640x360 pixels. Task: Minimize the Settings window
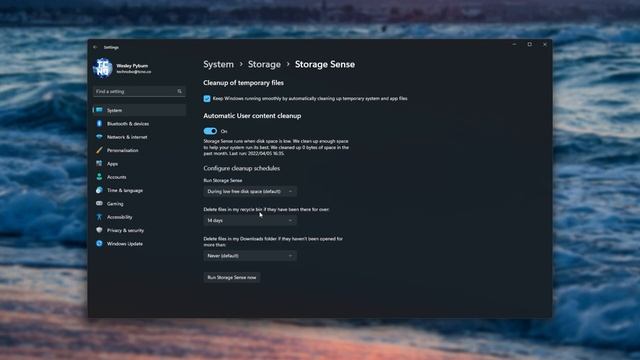pos(514,44)
